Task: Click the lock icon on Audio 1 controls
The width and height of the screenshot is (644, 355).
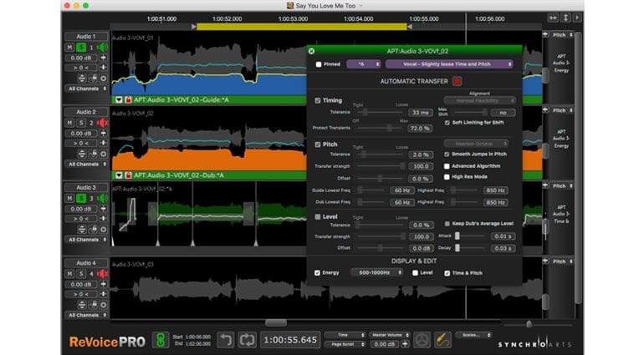Action: (x=93, y=78)
